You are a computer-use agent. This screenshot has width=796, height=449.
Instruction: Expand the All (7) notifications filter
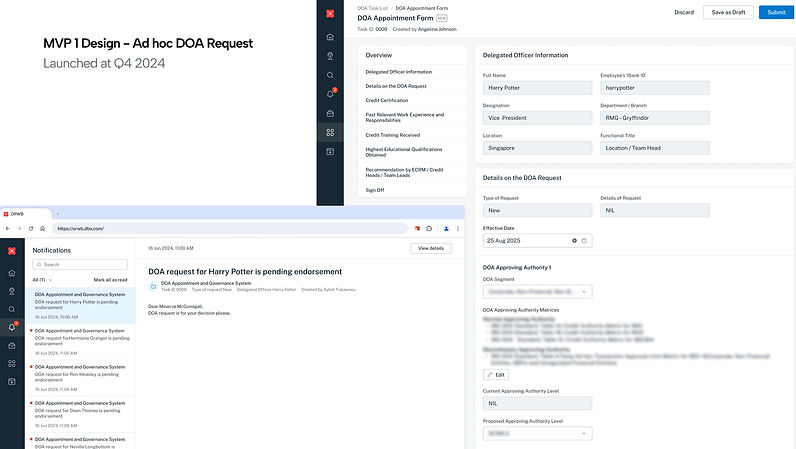[42, 280]
